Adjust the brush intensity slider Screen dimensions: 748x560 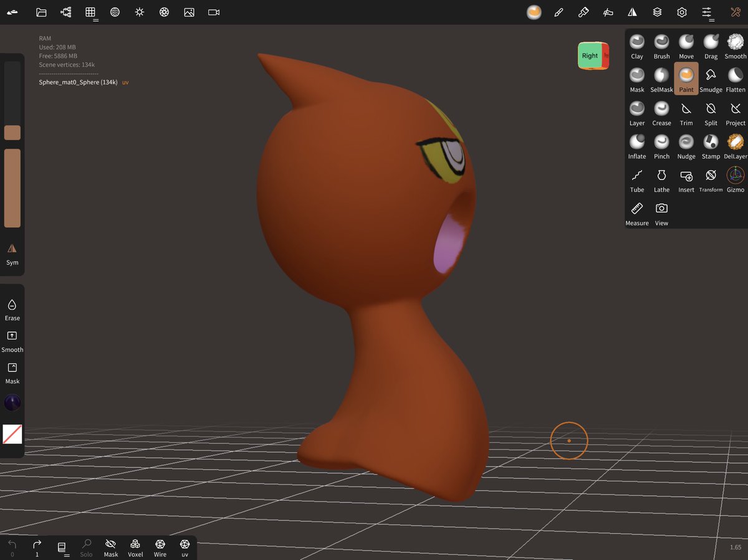12,188
